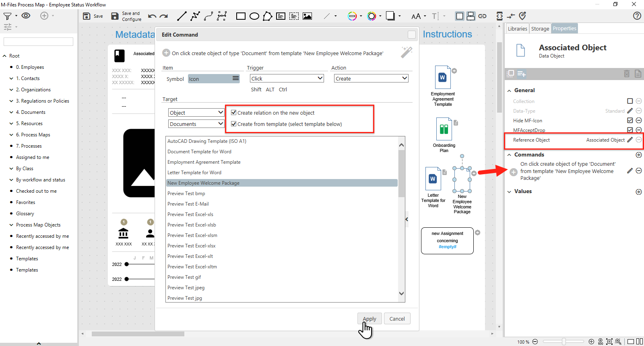Switch to the Libraries tab
The height and width of the screenshot is (346, 644).
click(517, 29)
